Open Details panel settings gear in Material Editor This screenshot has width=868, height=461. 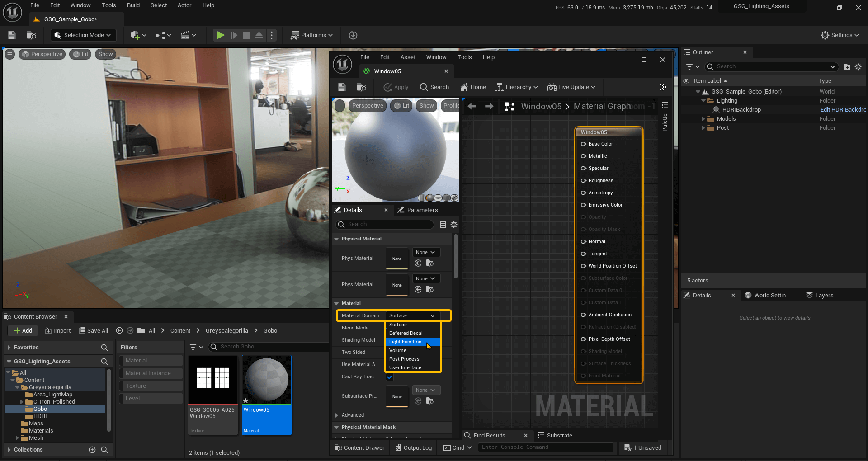coord(454,225)
